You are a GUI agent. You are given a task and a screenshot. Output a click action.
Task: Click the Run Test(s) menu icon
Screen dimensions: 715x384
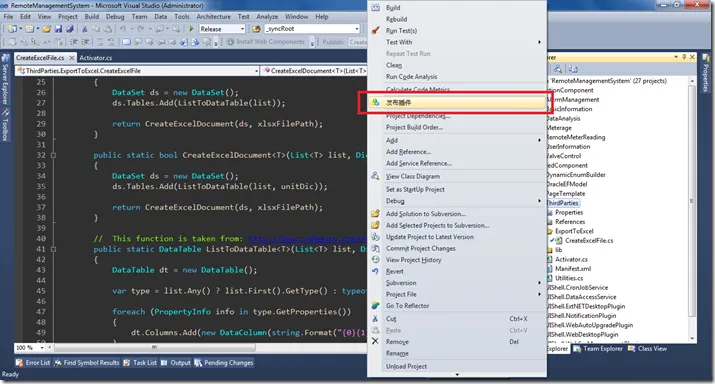[x=375, y=31]
